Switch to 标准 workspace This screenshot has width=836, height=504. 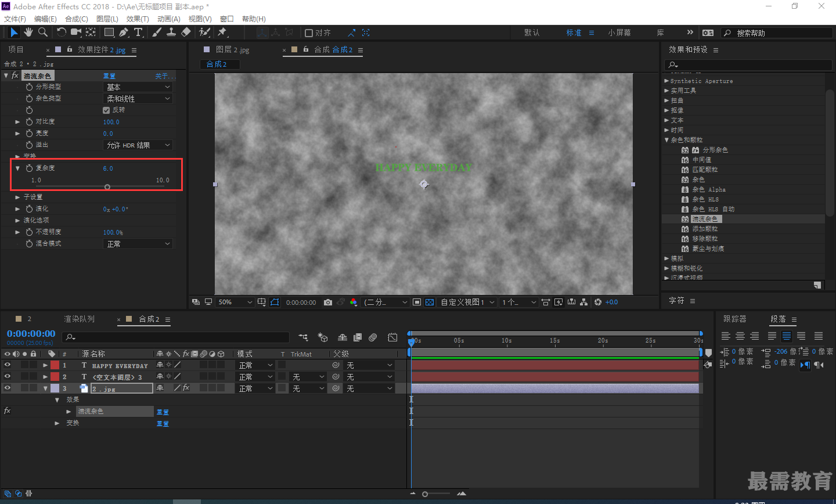click(574, 33)
